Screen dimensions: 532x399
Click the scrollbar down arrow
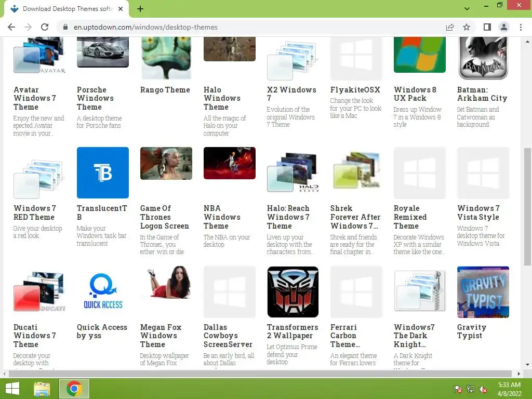pos(527,365)
